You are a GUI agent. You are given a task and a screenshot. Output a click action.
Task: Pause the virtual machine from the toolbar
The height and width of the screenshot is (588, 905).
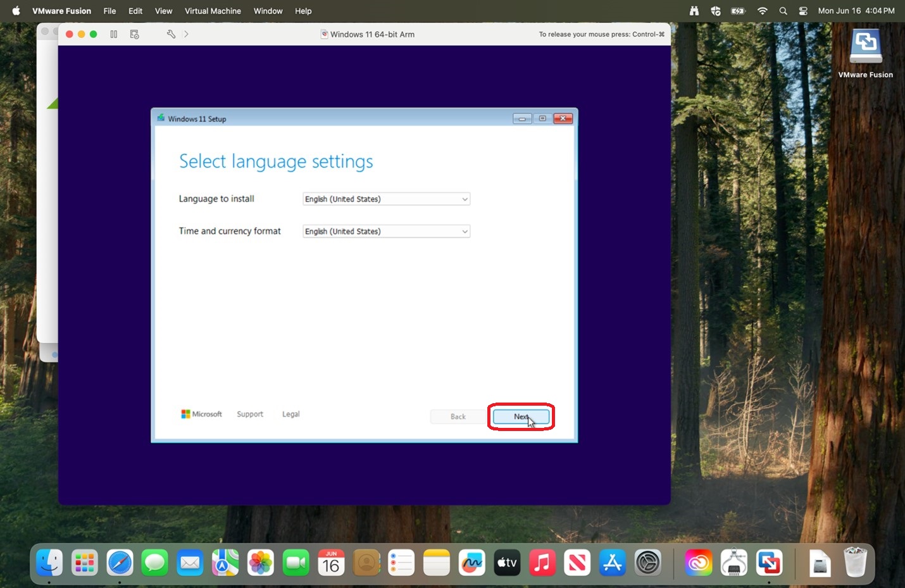114,34
